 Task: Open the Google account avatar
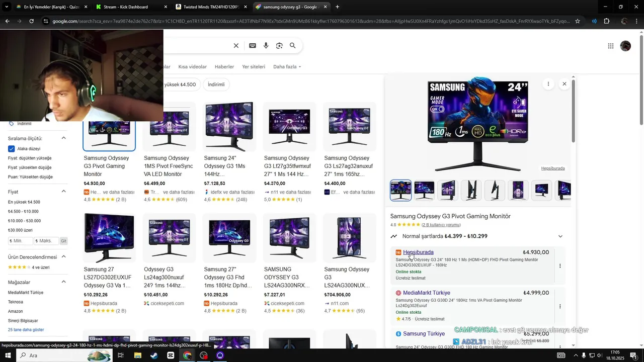625,46
